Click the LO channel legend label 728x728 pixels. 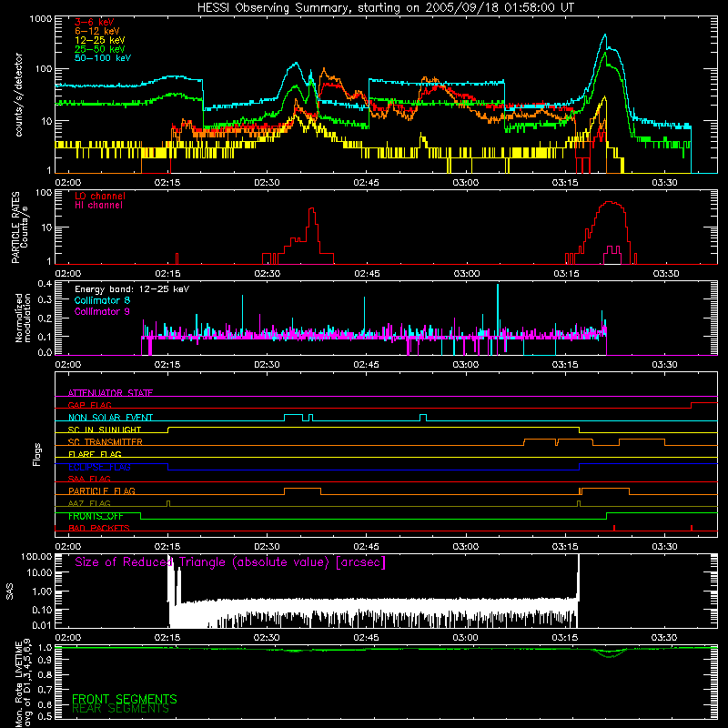pos(100,196)
